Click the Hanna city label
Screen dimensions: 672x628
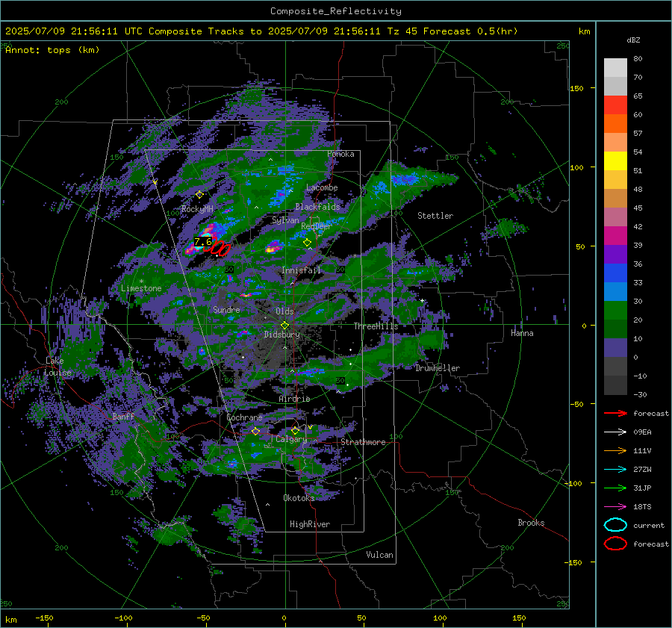tap(522, 333)
